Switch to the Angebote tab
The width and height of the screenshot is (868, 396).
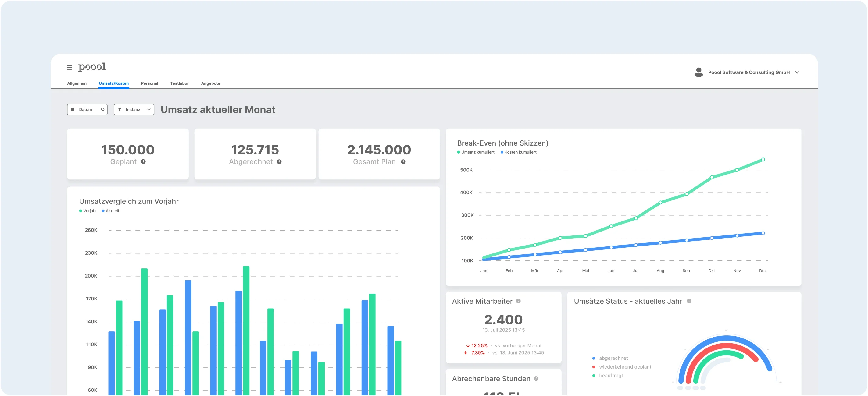[210, 83]
